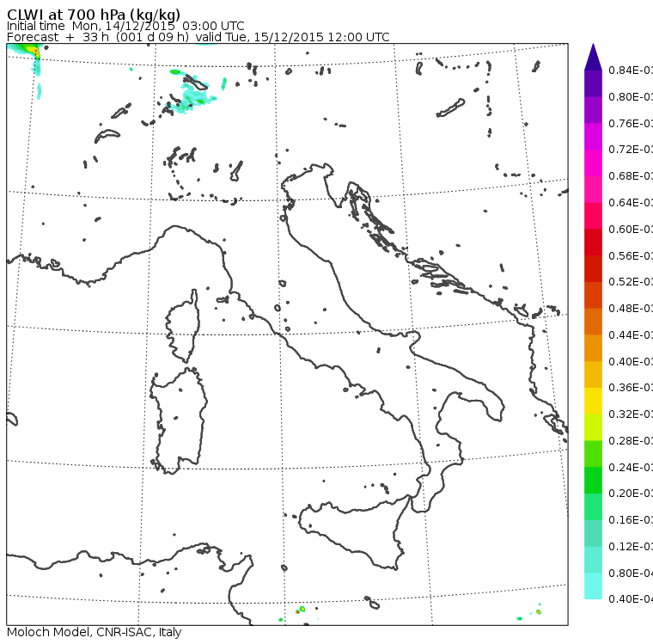
Task: Click the dark indigo arrow atop the colorbar
Action: (593, 57)
